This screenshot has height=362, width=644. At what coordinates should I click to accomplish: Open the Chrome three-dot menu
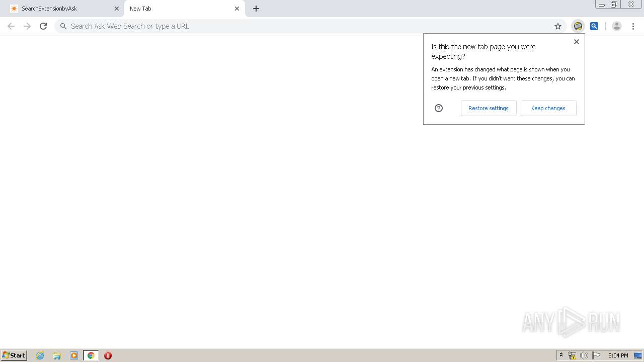(x=633, y=26)
